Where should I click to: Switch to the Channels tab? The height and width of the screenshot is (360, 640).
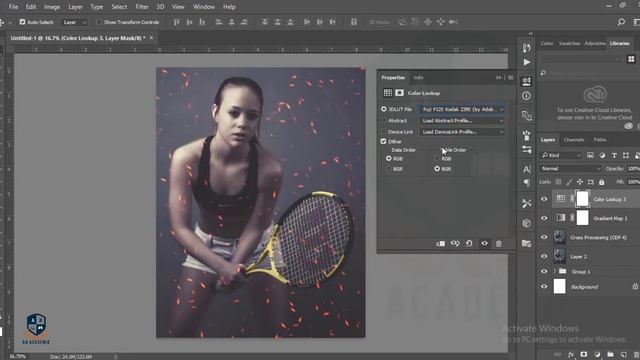coord(573,140)
